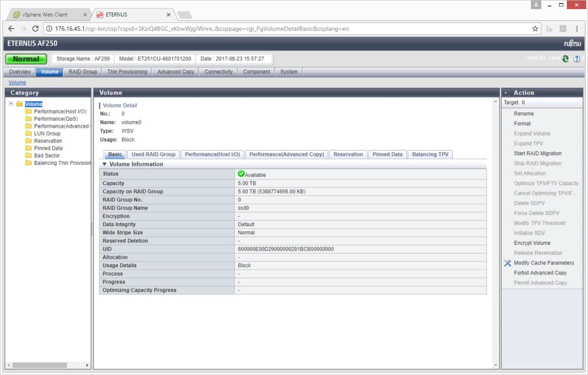Click Forbid Advanced Copy action
The image size is (588, 375).
[540, 272]
